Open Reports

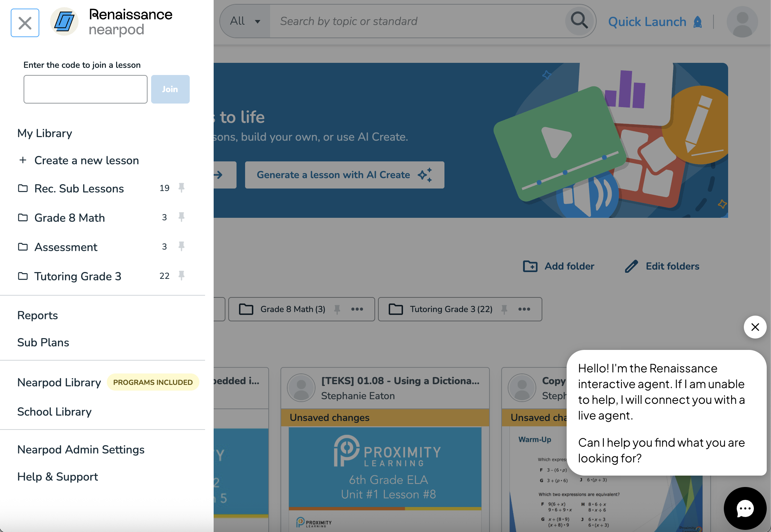tap(38, 315)
